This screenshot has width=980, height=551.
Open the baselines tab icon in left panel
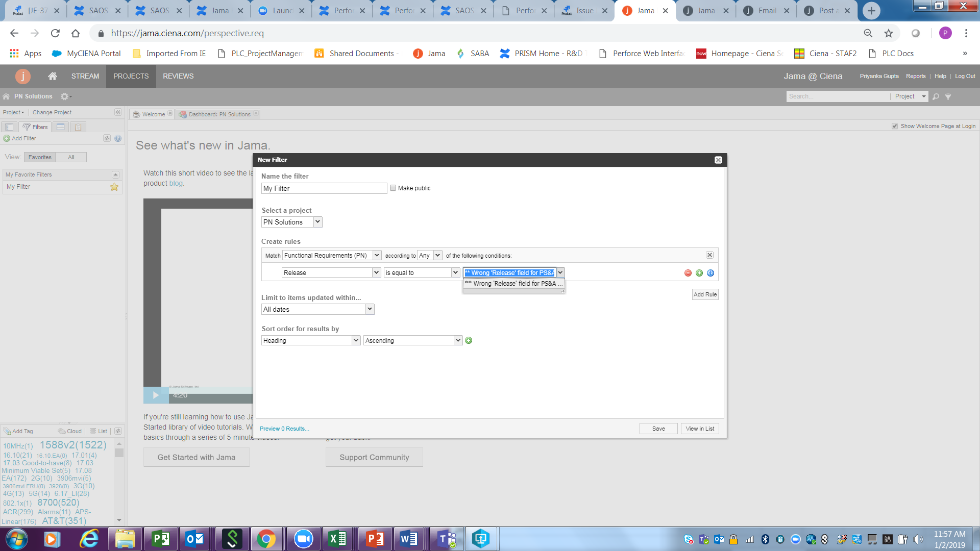78,127
